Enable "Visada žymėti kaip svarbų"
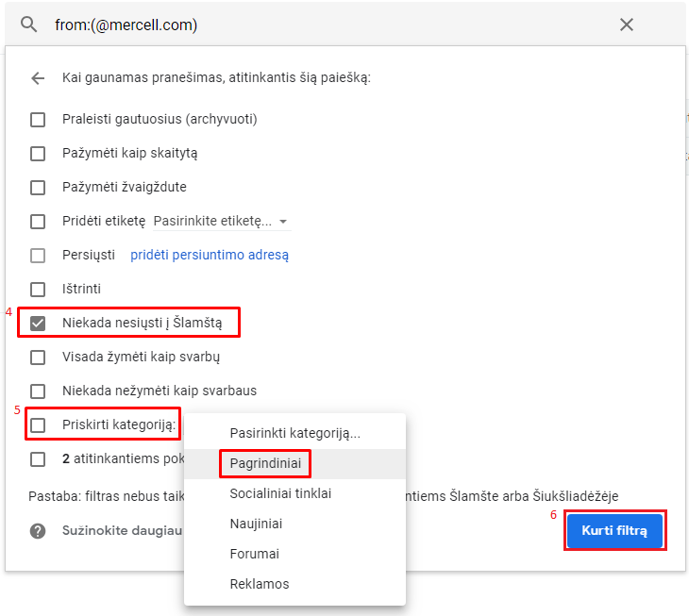This screenshot has height=616, width=689. pyautogui.click(x=38, y=358)
